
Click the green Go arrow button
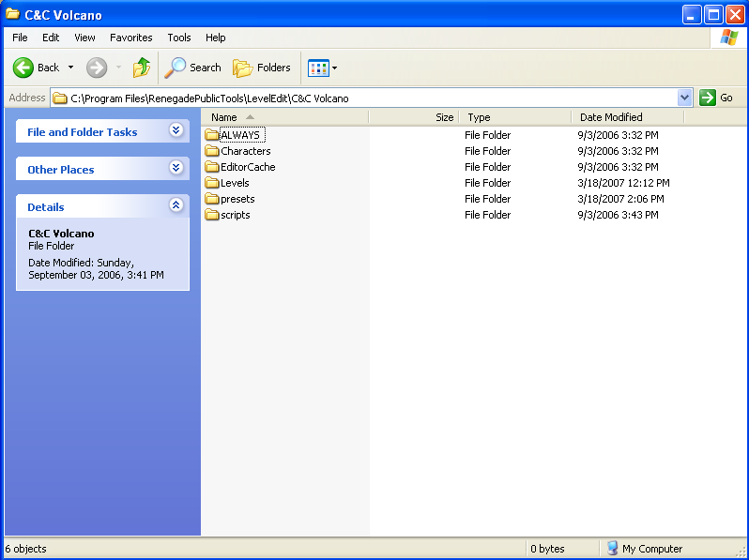(x=708, y=98)
